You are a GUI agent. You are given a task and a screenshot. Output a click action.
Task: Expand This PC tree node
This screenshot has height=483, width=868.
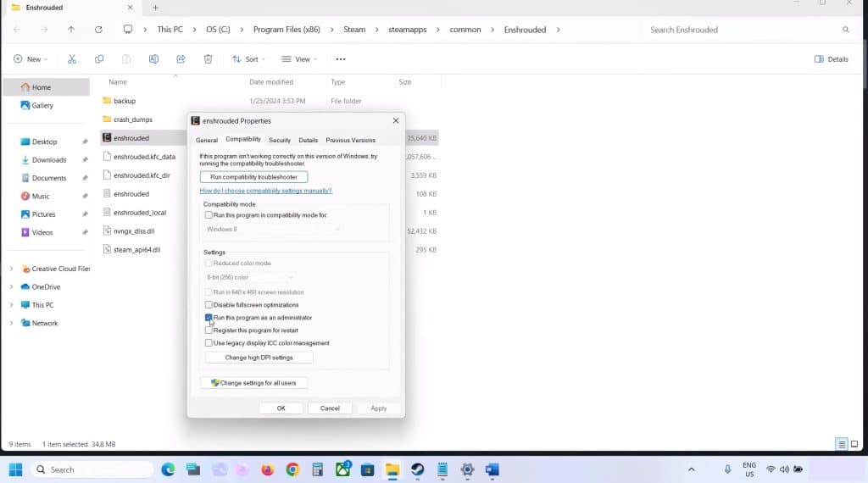(x=12, y=305)
